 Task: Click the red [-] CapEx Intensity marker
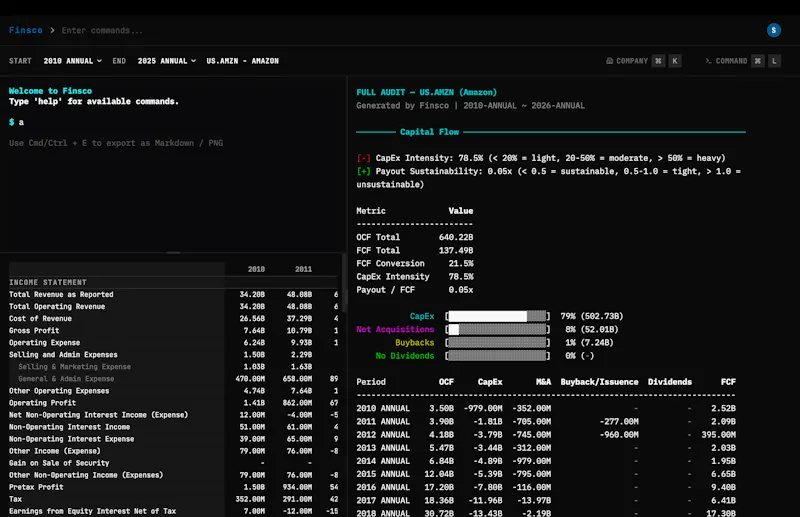tap(363, 158)
